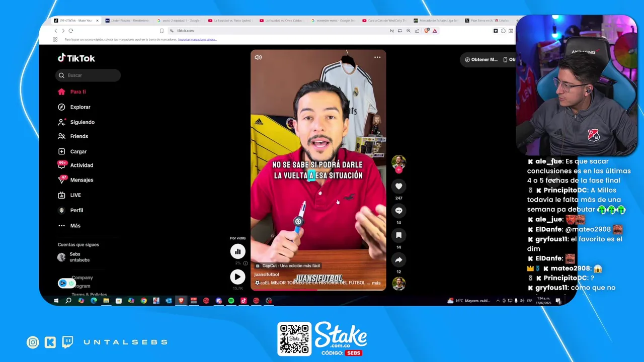Reload the TikTok page

[x=71, y=31]
